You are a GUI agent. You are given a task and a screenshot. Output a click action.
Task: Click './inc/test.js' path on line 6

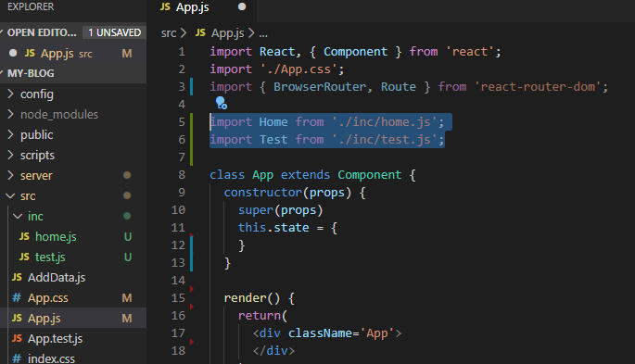click(x=385, y=140)
